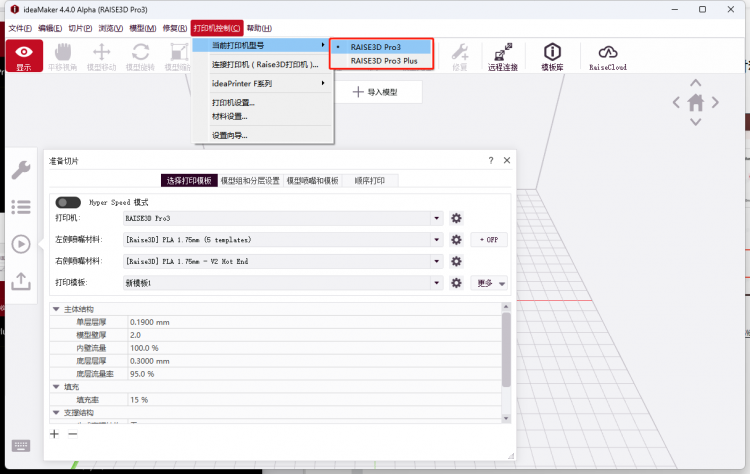
Task: Open 远程连接 remote connection
Action: [503, 57]
